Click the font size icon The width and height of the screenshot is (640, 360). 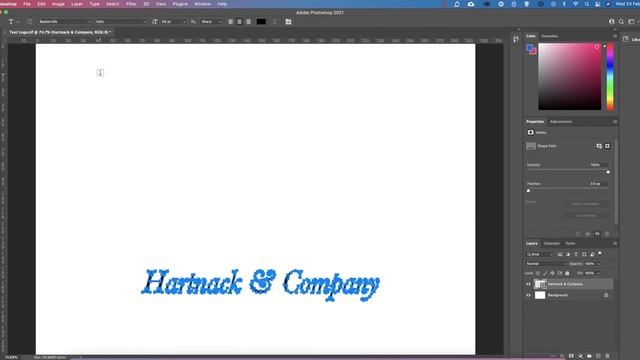click(155, 22)
